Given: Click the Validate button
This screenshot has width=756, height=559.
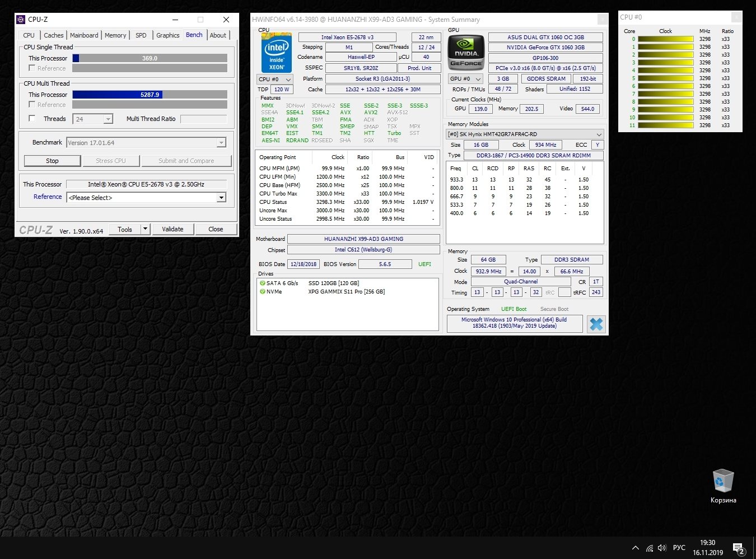Looking at the screenshot, I should 172,229.
